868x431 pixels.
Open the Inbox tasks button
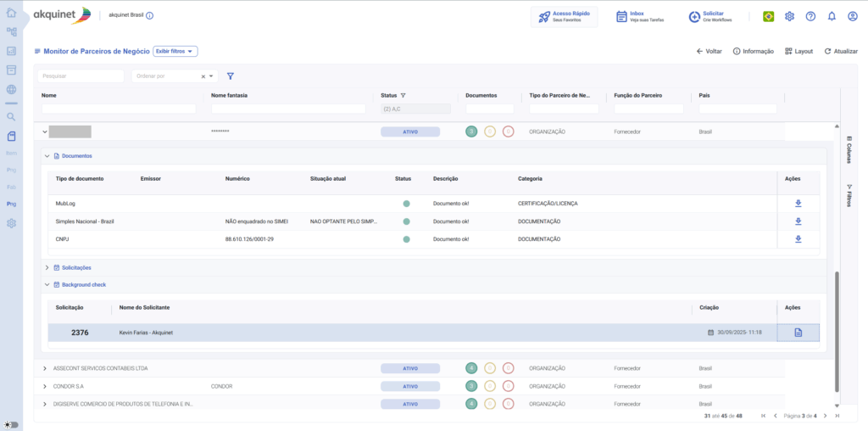tap(640, 16)
